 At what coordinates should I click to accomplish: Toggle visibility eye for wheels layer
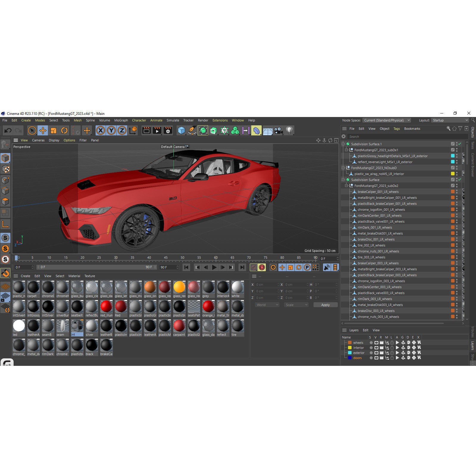(376, 343)
